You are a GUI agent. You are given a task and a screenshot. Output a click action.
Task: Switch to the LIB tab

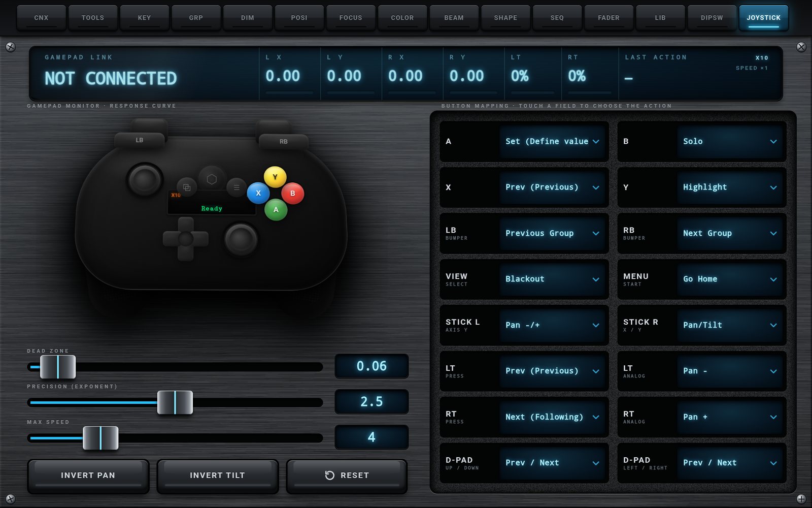(x=660, y=18)
